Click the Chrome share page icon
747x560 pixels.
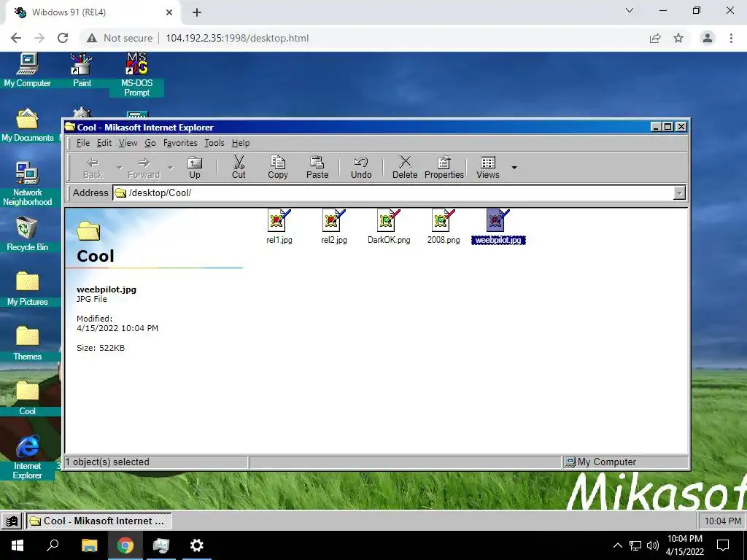(x=655, y=38)
